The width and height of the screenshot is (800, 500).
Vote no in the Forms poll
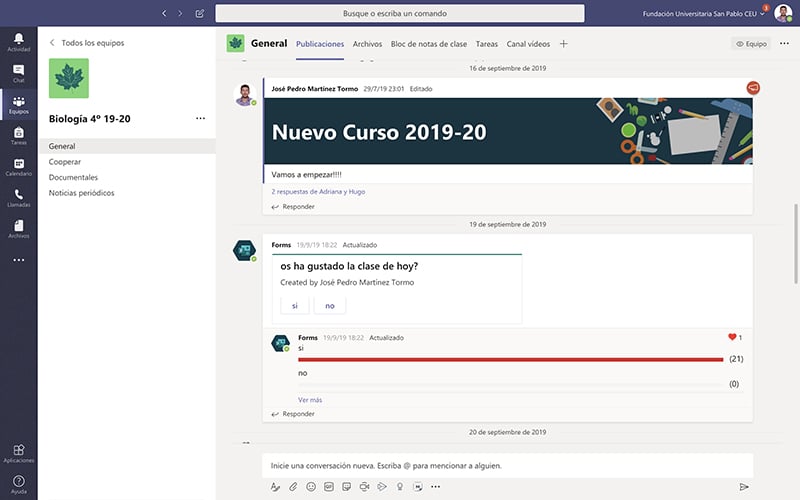[x=330, y=306]
